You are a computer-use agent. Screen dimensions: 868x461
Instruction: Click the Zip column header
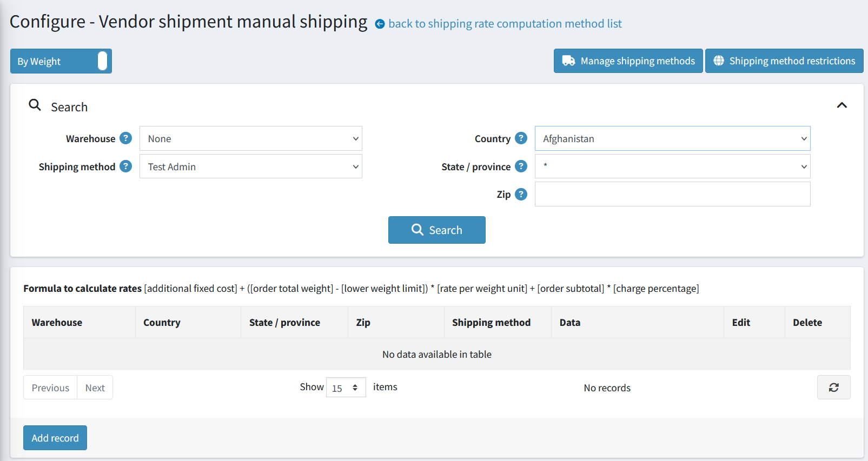[396, 323]
